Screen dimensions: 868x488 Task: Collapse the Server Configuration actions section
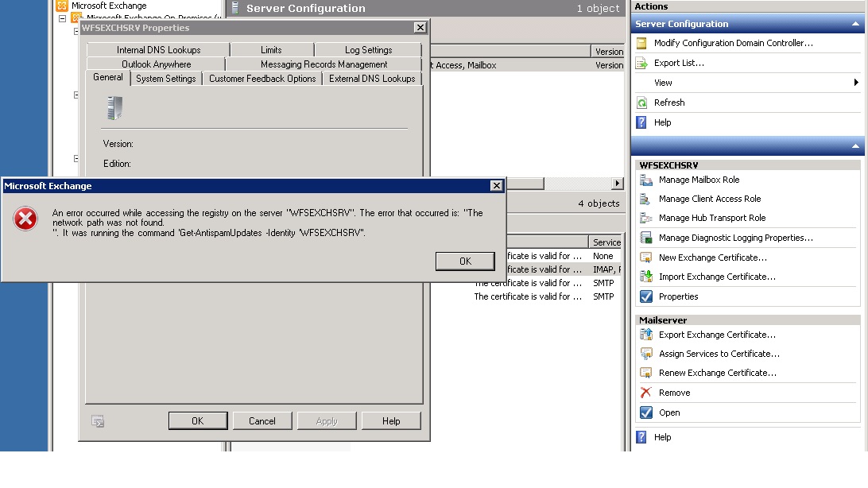[x=855, y=24]
